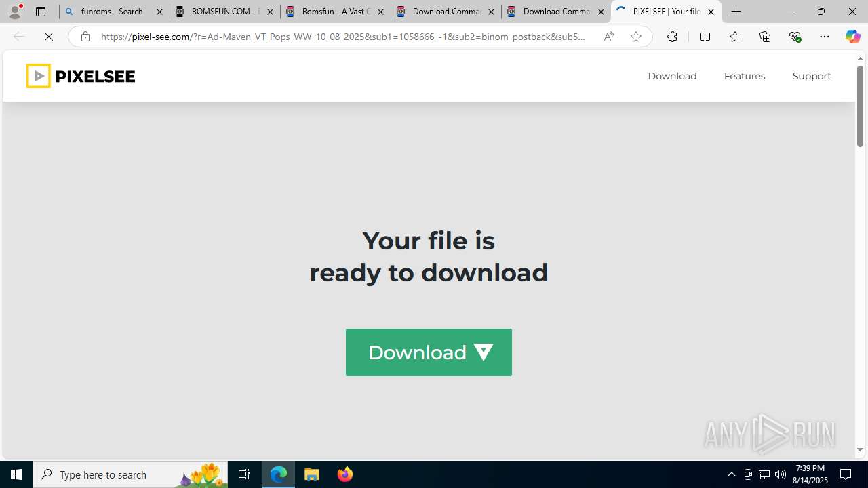Open the notification center
The width and height of the screenshot is (868, 488).
[846, 474]
